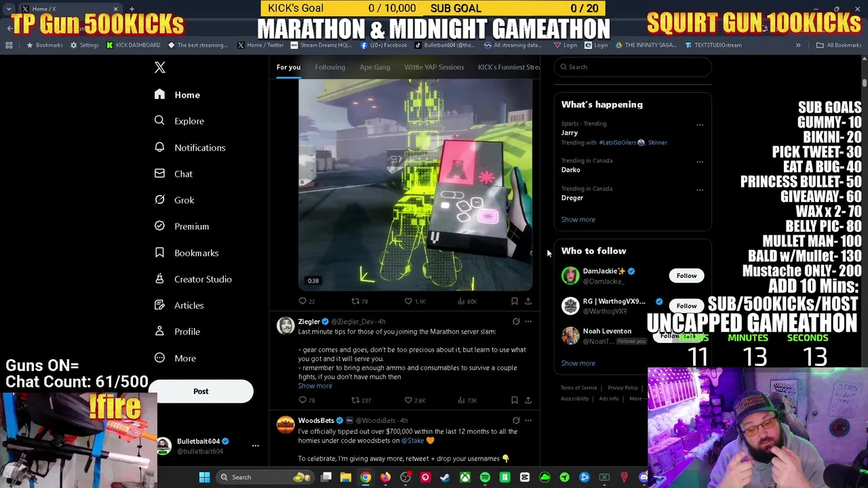
Task: Open Explore in the sidebar
Action: tap(179, 121)
